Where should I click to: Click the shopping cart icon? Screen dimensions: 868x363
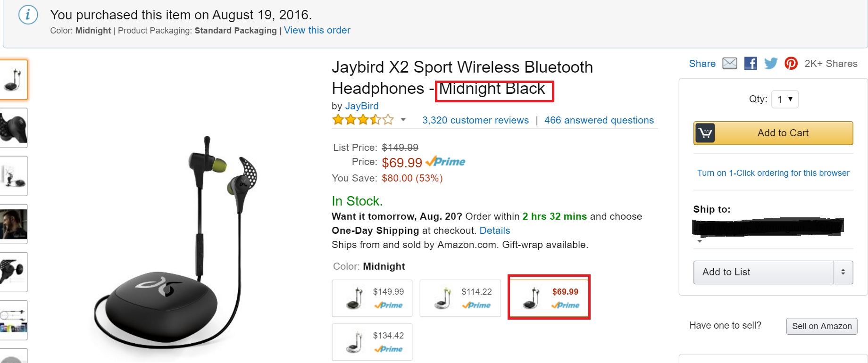705,133
